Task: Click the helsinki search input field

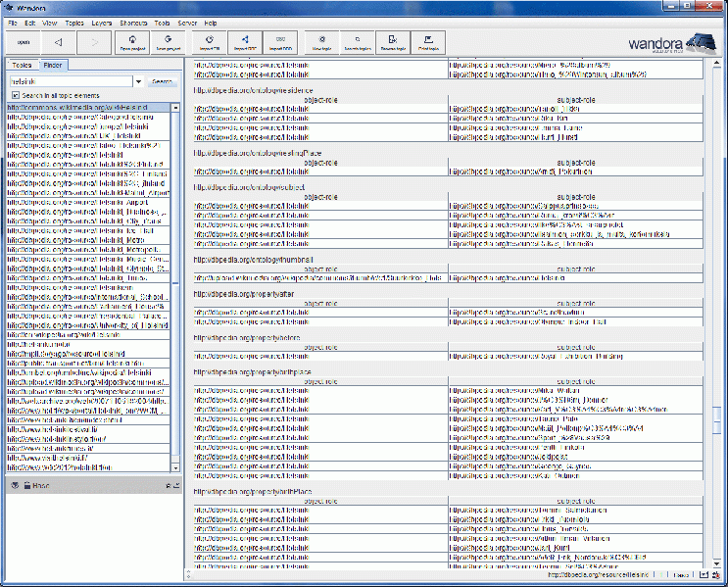Action: pyautogui.click(x=69, y=82)
